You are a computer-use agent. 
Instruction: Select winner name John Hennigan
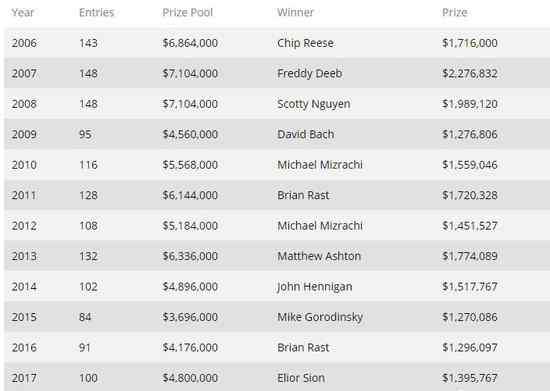tap(314, 287)
